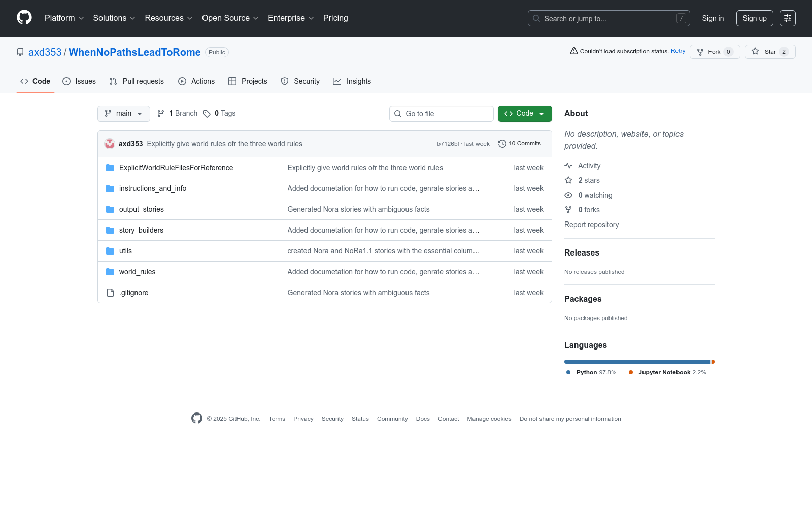Open the Releases section heading
The height and width of the screenshot is (508, 812).
pos(582,252)
